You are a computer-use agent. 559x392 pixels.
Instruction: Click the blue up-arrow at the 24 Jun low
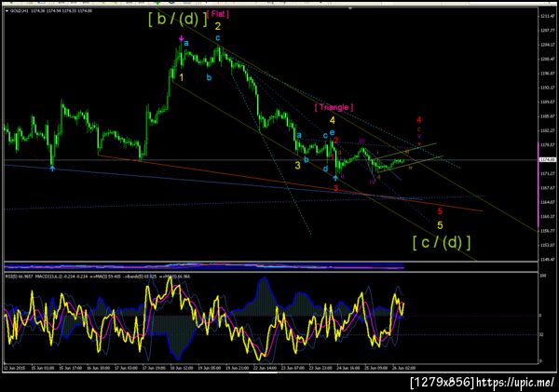click(x=335, y=178)
